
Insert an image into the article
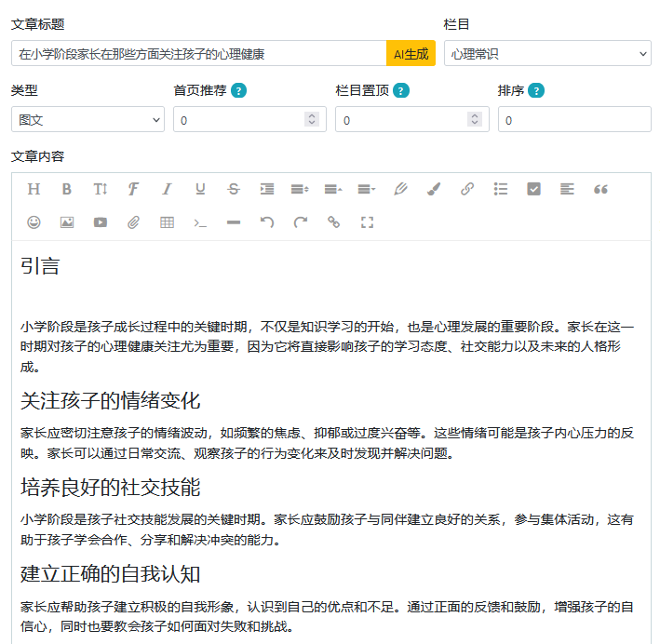point(67,222)
